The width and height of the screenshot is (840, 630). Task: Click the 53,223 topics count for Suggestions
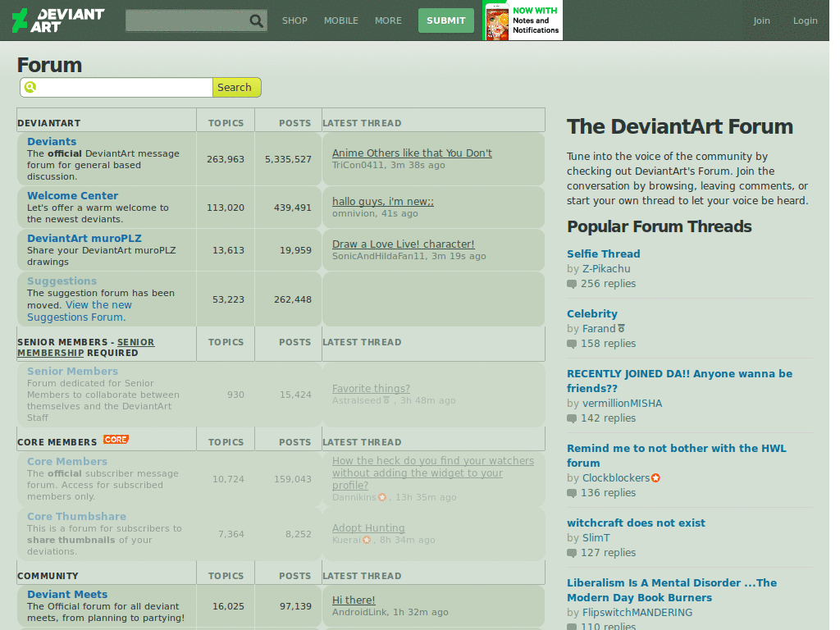click(228, 299)
